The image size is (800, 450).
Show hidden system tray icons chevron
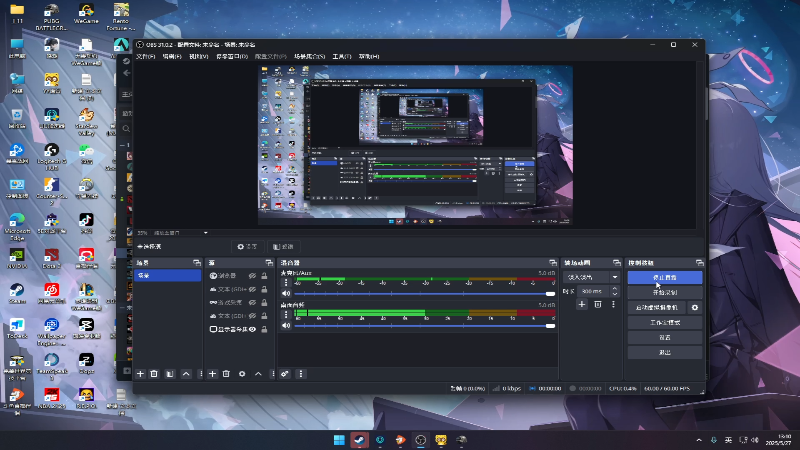coord(699,440)
